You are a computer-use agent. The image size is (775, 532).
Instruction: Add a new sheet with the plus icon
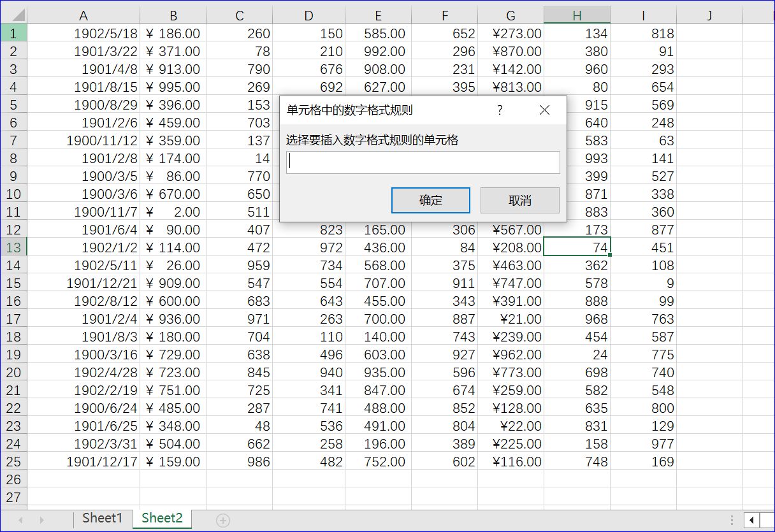tap(222, 520)
